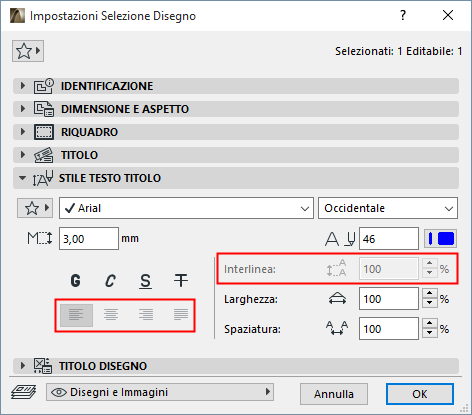Screen dimensions: 472x415
Task: Click the Larghezza value field
Action: 389,299
